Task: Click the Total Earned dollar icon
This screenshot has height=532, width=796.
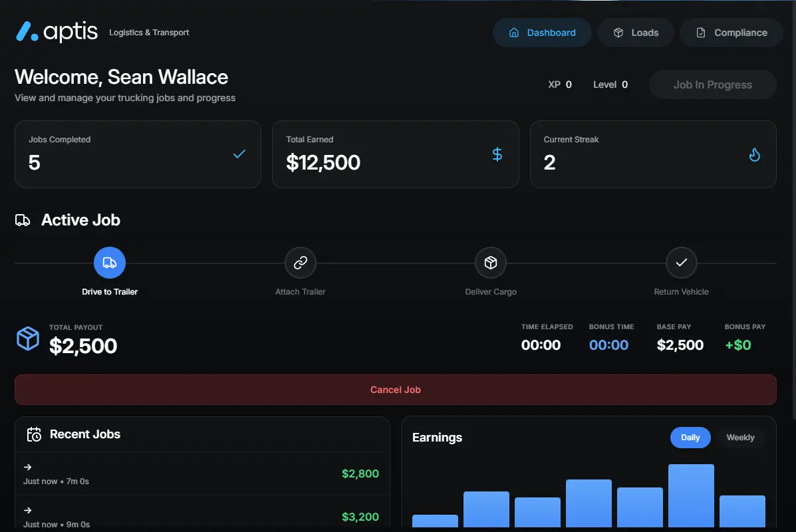Action: click(497, 154)
